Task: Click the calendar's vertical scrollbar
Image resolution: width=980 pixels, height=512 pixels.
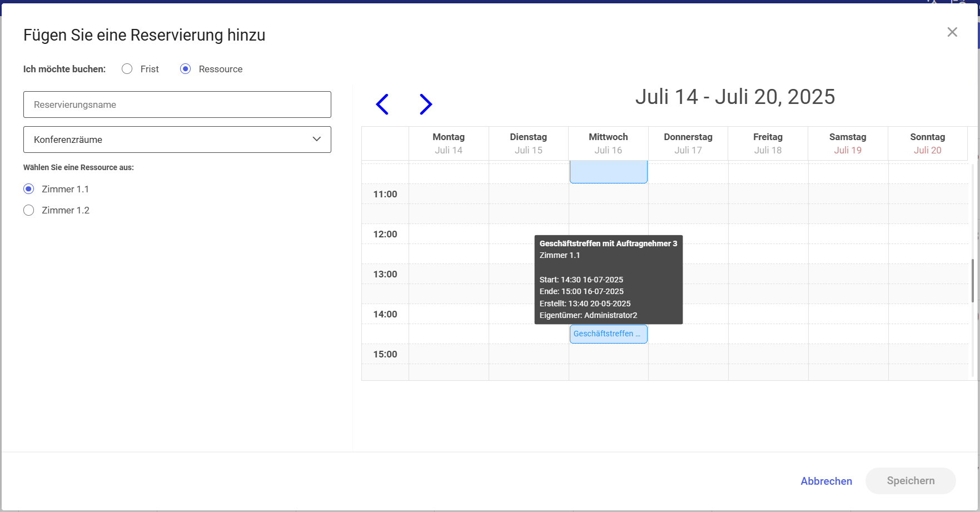Action: [972, 281]
